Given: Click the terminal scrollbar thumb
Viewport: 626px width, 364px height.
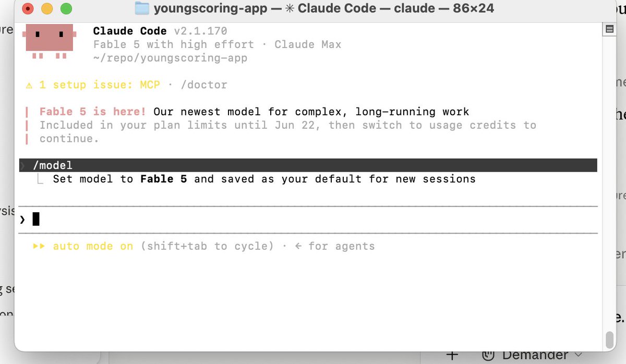Looking at the screenshot, I should [x=609, y=339].
